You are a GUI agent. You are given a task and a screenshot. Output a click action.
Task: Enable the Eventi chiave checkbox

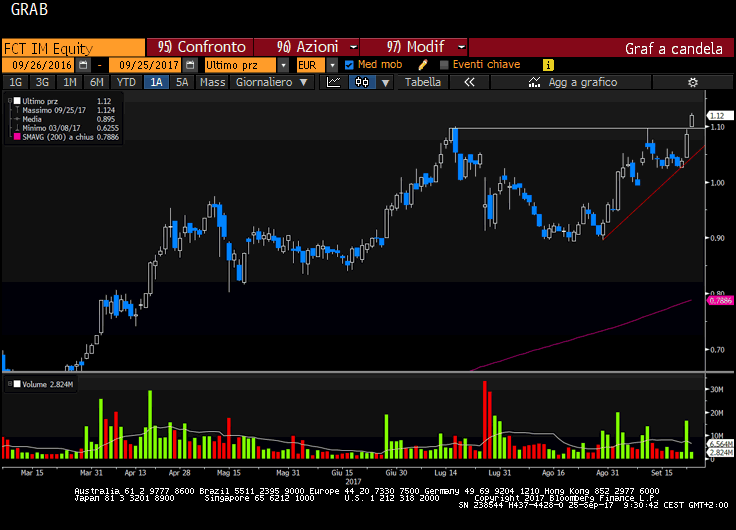443,65
